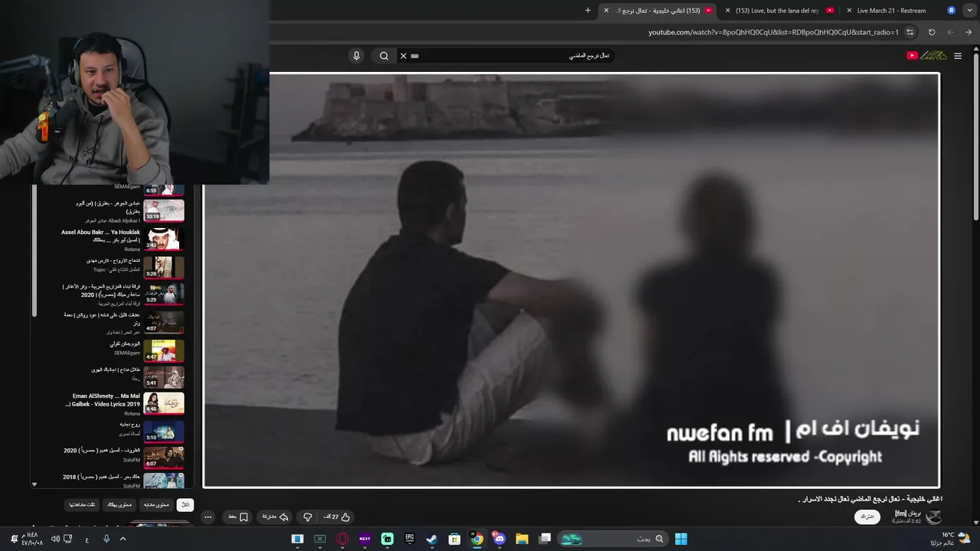This screenshot has width=980, height=551.
Task: Click the white subscribe button
Action: coord(867,517)
